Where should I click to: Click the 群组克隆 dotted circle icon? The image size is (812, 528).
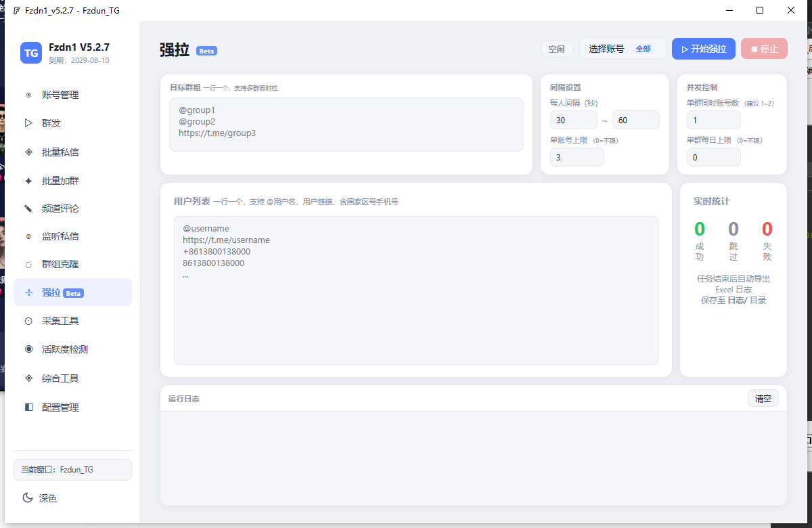(28, 265)
